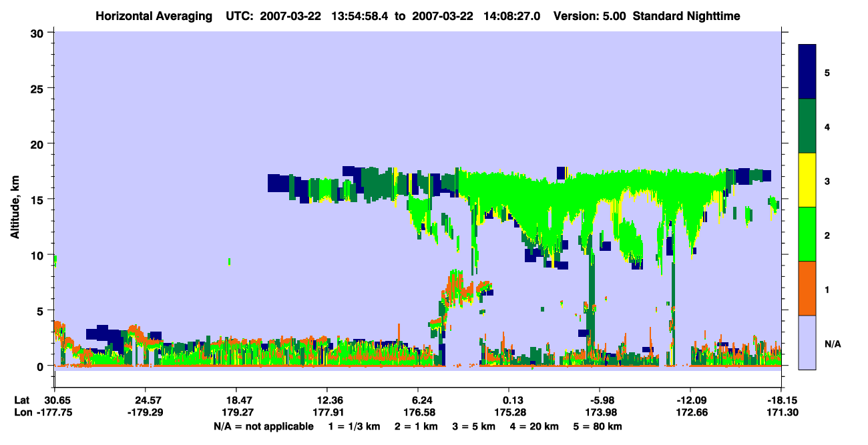
Task: Click latitude value '-5.98'
Action: tap(600, 400)
